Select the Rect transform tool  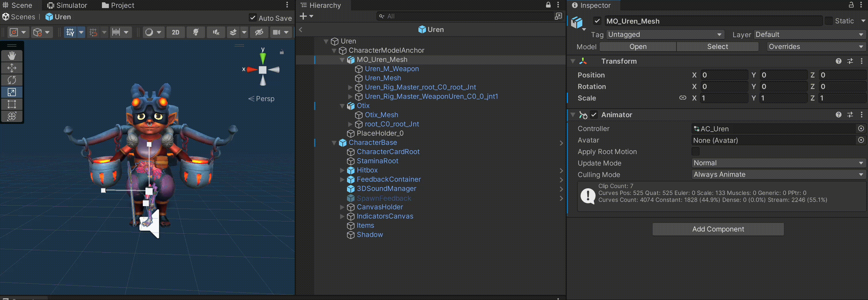[12, 105]
